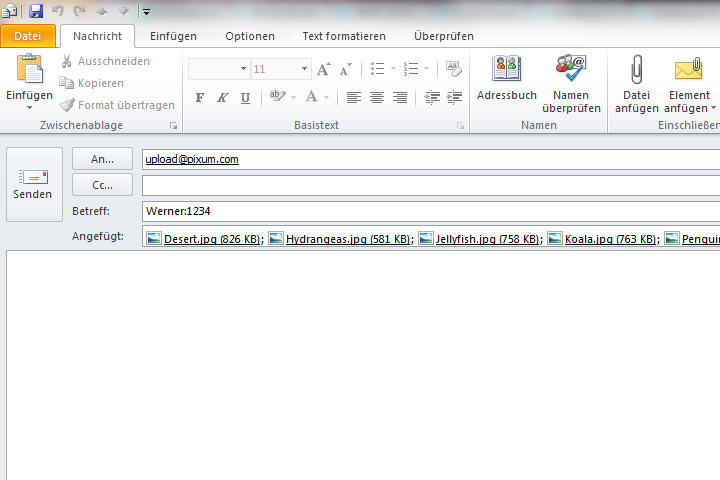
Task: Align text right
Action: [399, 97]
